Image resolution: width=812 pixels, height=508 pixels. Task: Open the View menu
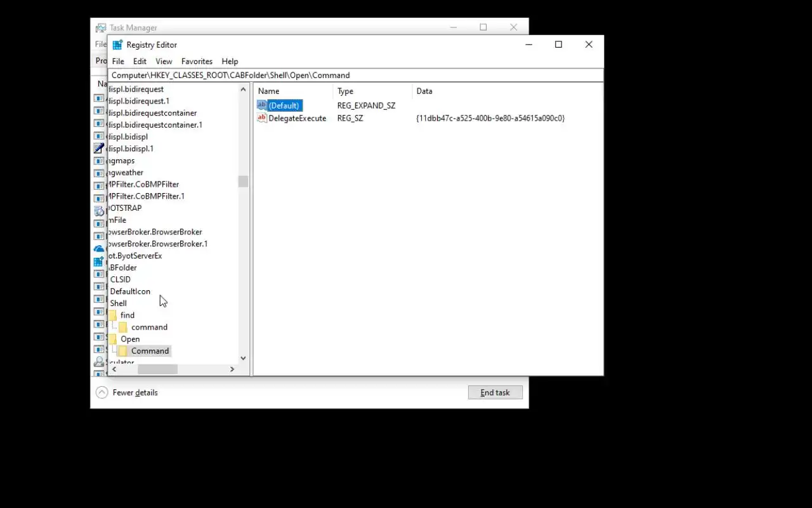[164, 62]
